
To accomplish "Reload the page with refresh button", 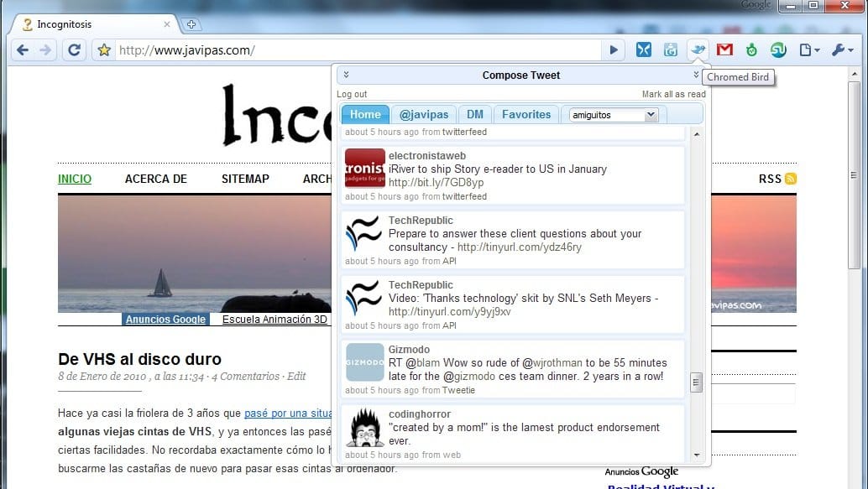I will [x=75, y=50].
